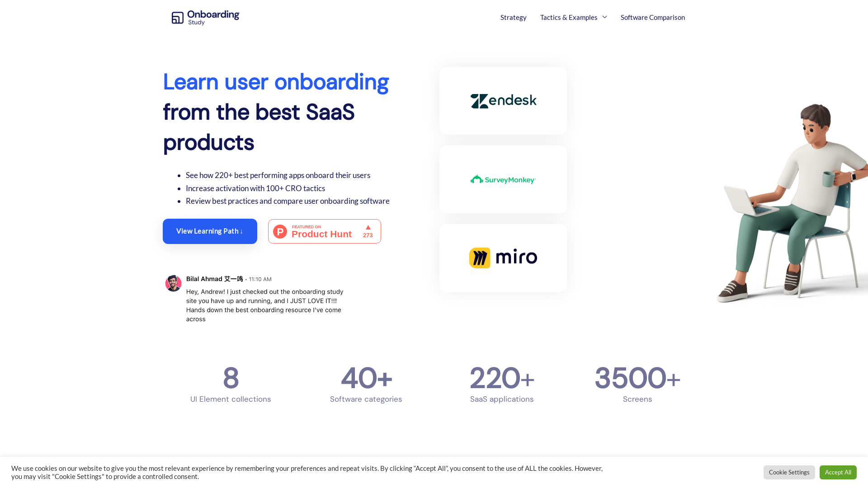This screenshot has width=868, height=488.
Task: Click the Product Hunt P logo icon
Action: [x=280, y=231]
